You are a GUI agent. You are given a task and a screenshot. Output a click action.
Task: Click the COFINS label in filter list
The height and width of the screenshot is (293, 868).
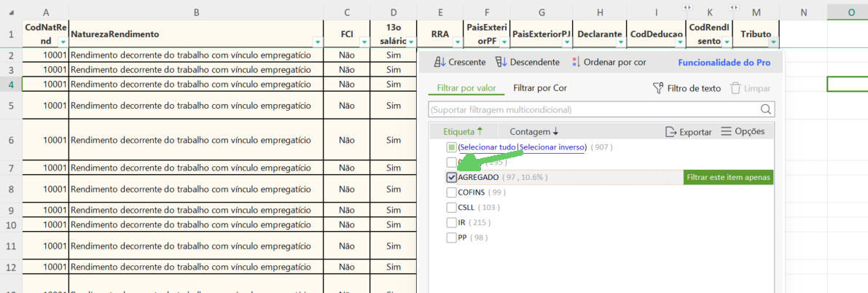472,192
